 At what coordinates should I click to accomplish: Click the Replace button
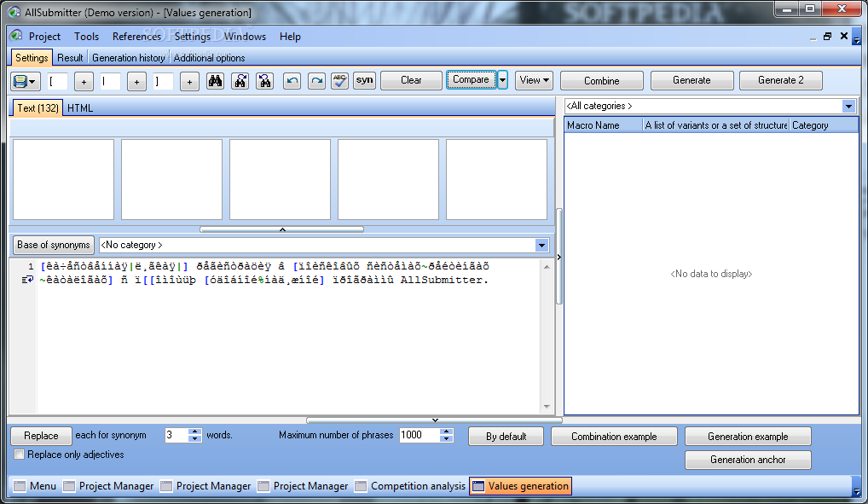tap(41, 436)
